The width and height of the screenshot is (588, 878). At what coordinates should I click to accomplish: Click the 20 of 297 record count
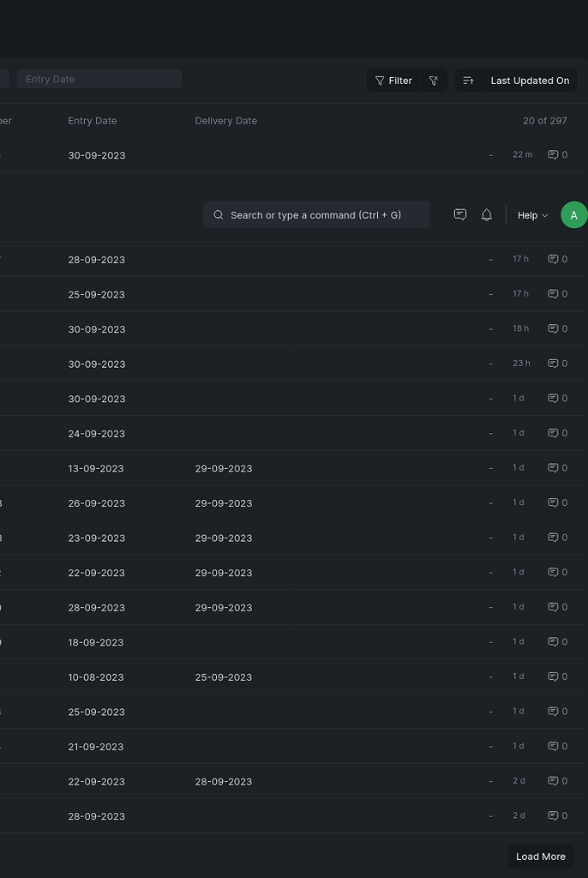(544, 121)
